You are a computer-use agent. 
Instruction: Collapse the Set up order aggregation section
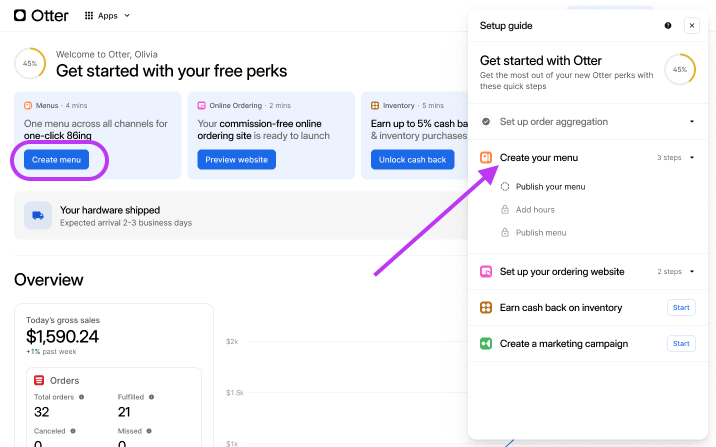point(691,122)
